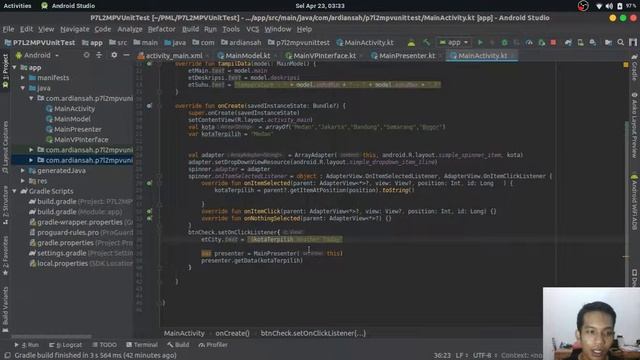Click Search Everywhere magnifier icon
Image resolution: width=640 pixels, height=360 pixels.
(x=621, y=42)
